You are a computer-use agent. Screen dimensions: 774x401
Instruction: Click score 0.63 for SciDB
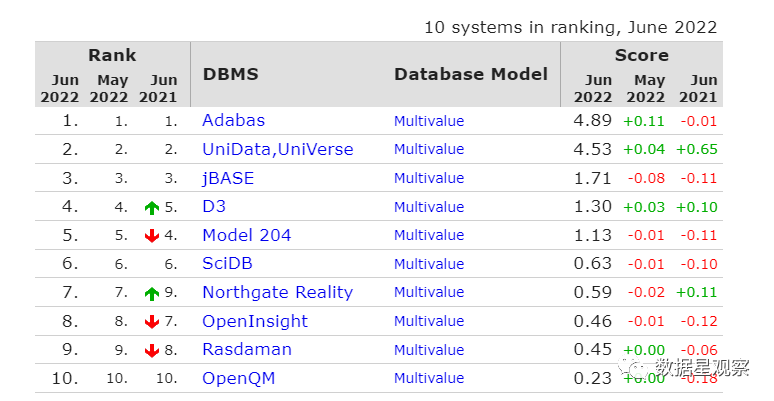coord(592,264)
